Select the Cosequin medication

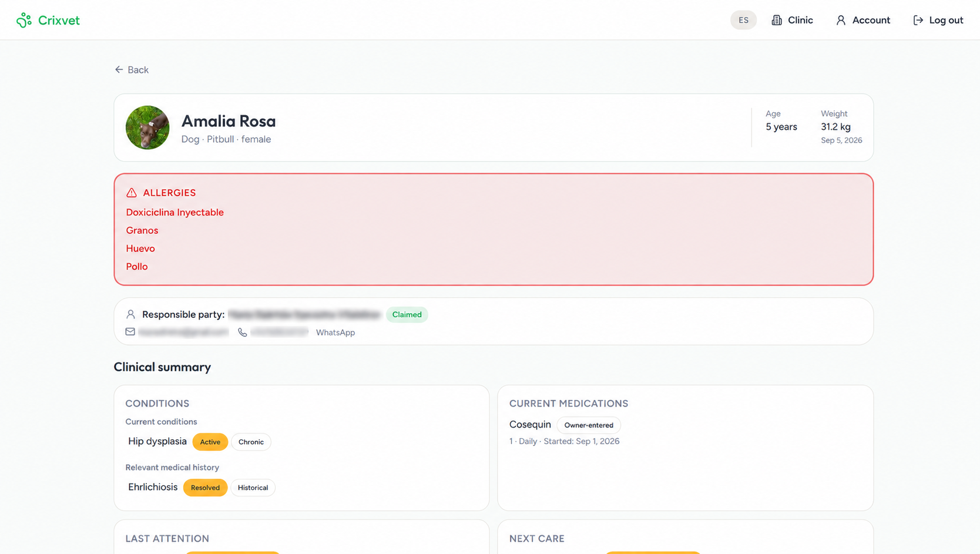pos(530,425)
